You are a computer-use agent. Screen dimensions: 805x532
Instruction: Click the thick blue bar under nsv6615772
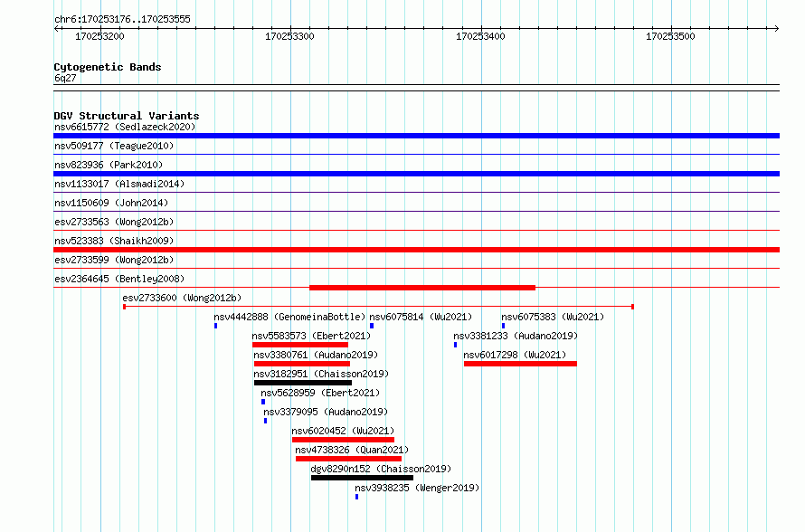416,136
